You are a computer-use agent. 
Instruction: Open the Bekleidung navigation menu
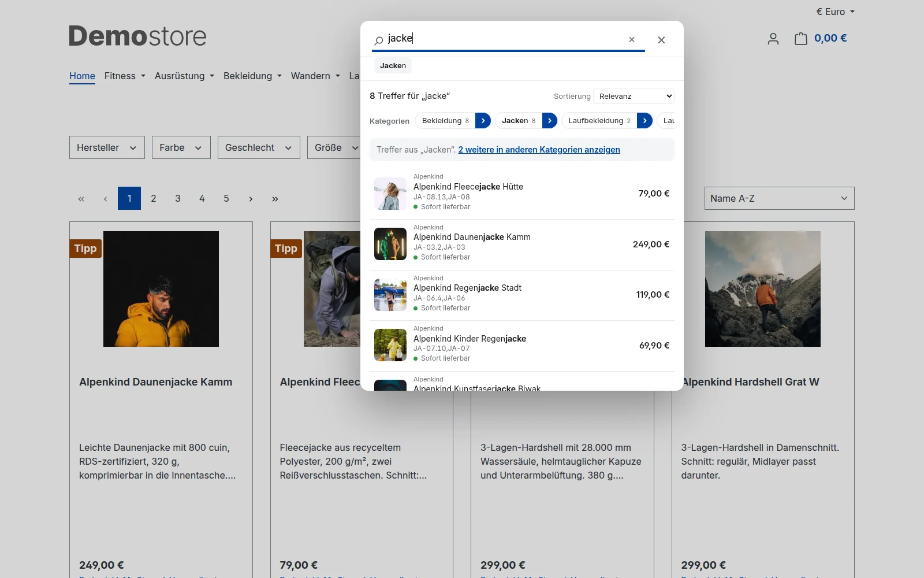pyautogui.click(x=252, y=76)
